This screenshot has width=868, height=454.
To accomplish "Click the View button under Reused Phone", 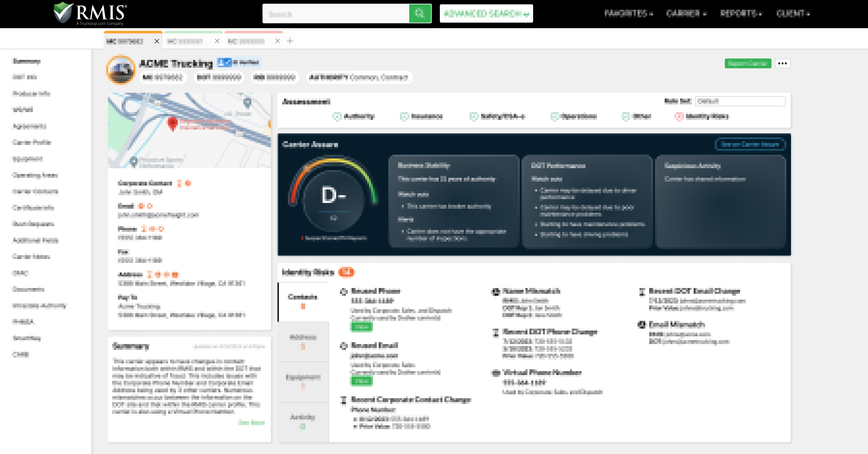I will [362, 327].
